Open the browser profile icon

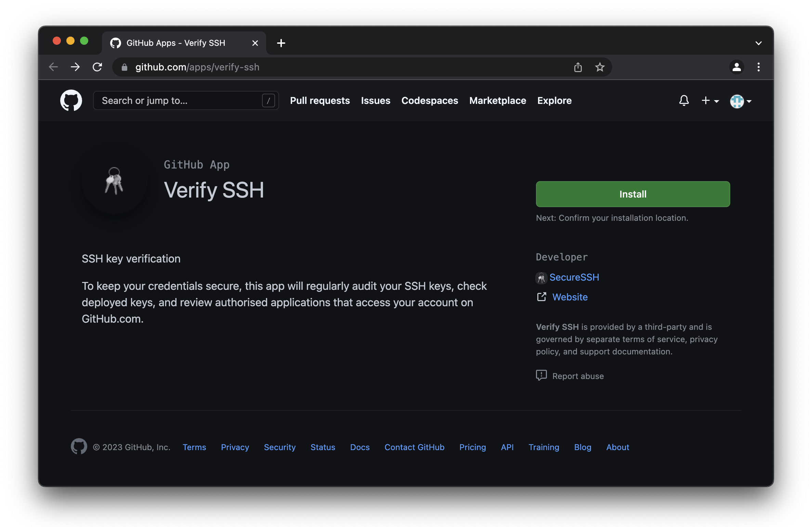pyautogui.click(x=736, y=67)
